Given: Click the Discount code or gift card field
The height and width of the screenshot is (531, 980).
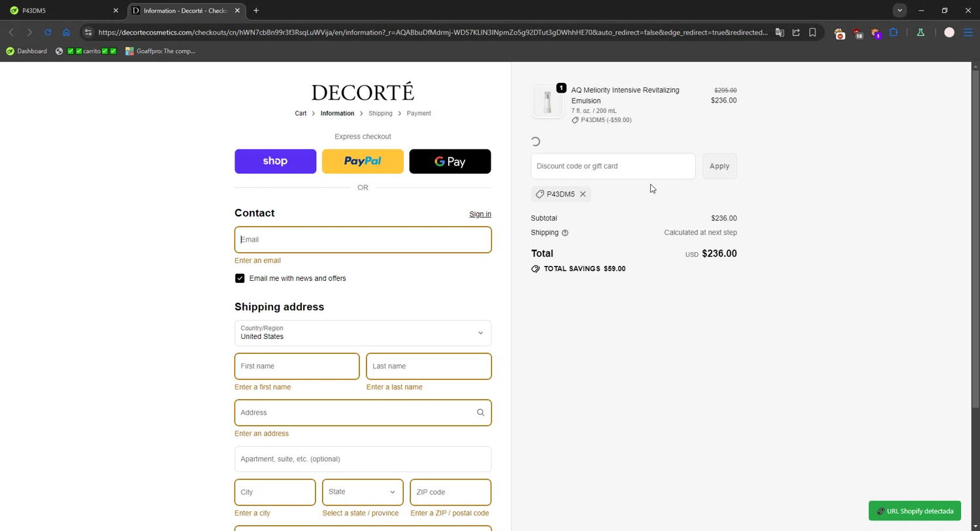Looking at the screenshot, I should [x=613, y=166].
